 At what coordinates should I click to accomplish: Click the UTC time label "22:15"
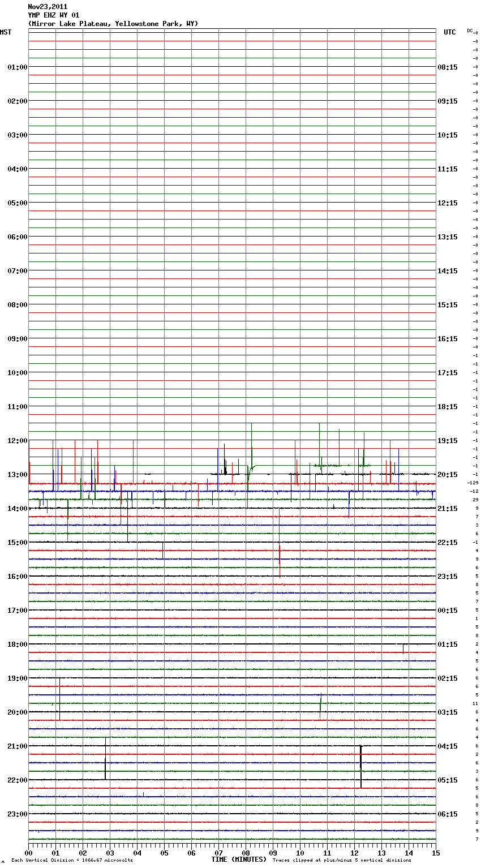(x=448, y=543)
